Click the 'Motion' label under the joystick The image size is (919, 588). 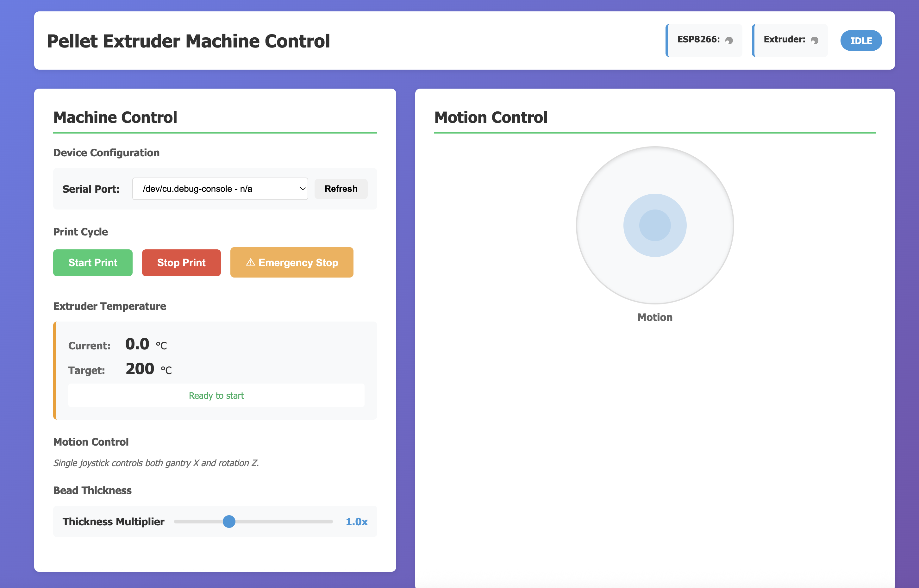(x=655, y=317)
